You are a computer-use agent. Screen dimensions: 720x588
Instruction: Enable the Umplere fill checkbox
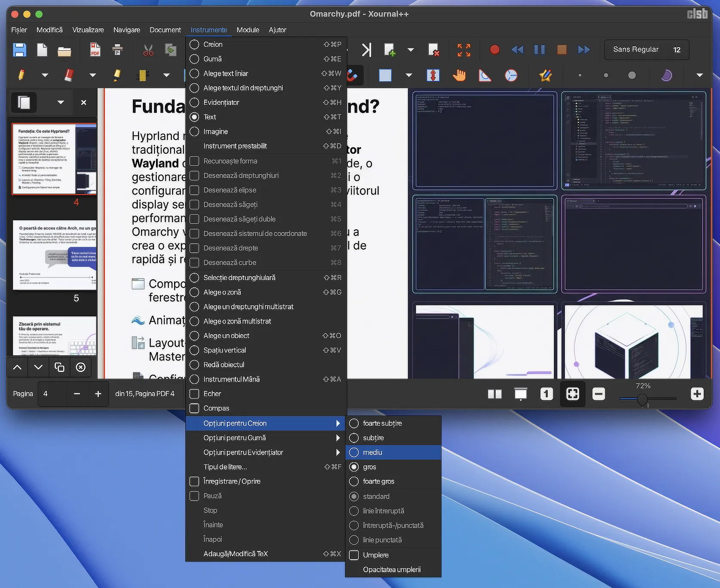pos(354,555)
